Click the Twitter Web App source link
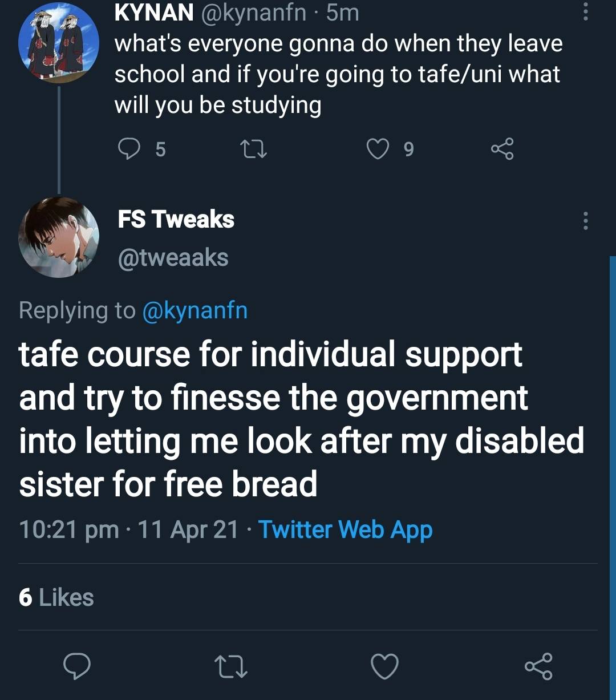 point(346,529)
